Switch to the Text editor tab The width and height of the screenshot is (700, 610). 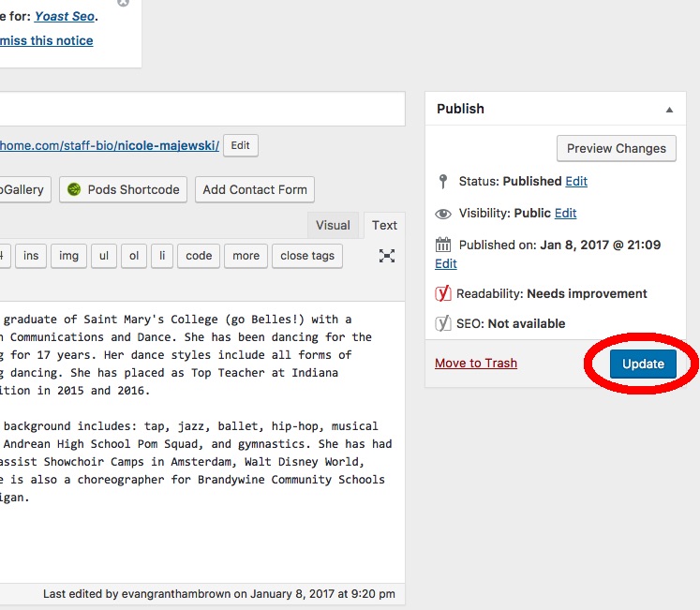point(384,225)
